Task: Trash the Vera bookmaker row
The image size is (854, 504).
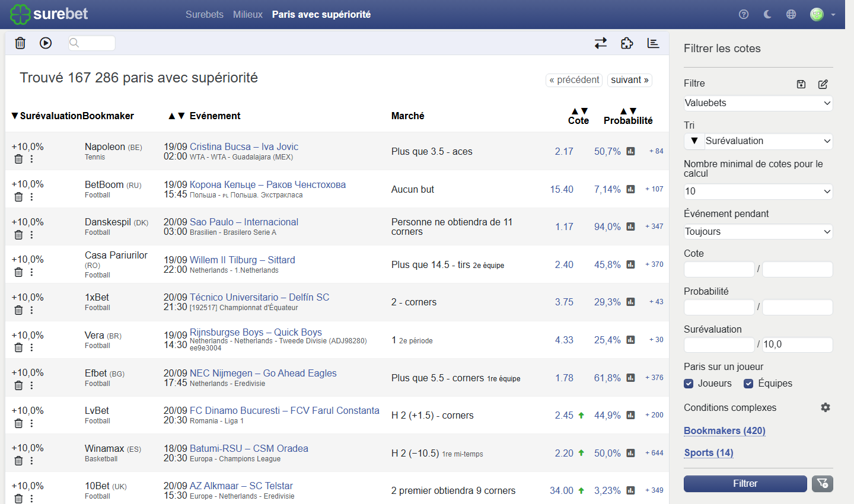Action: 18,347
